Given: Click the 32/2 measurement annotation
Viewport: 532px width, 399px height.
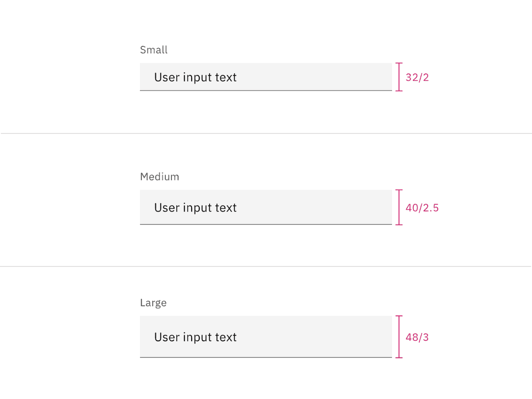Looking at the screenshot, I should click(x=417, y=77).
